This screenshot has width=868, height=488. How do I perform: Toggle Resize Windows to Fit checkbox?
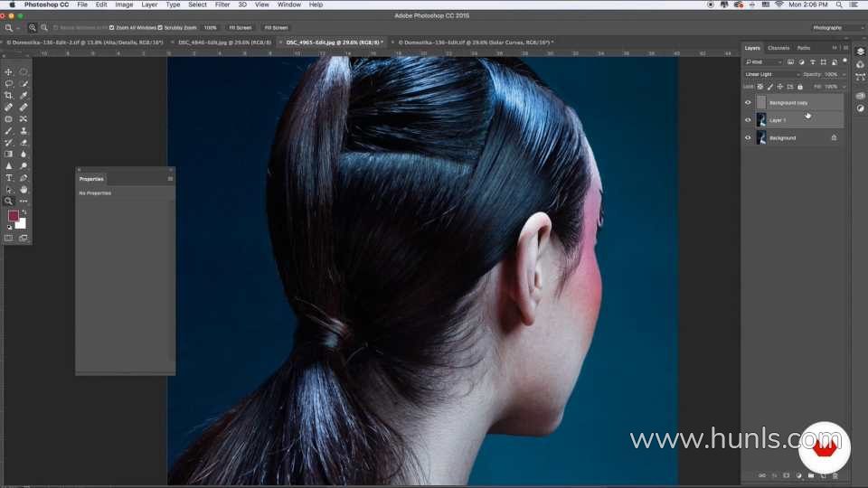(55, 28)
